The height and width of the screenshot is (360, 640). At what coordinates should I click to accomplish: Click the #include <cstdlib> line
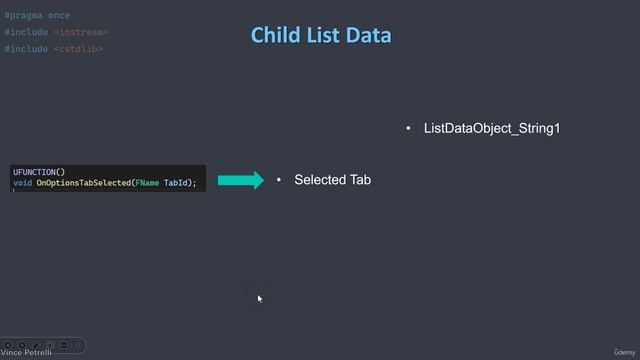pos(53,49)
